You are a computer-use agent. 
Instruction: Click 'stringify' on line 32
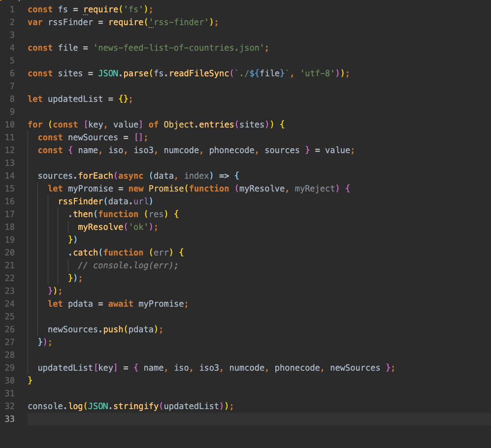(135, 406)
